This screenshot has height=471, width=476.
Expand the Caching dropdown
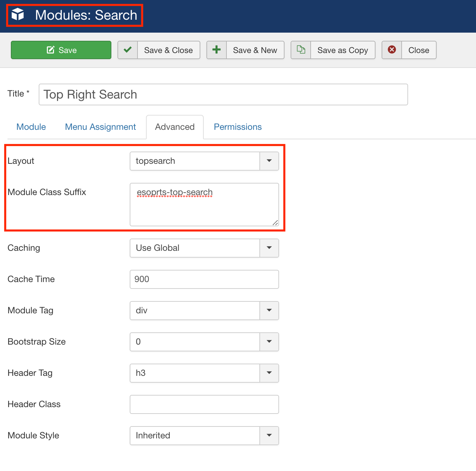(204, 248)
